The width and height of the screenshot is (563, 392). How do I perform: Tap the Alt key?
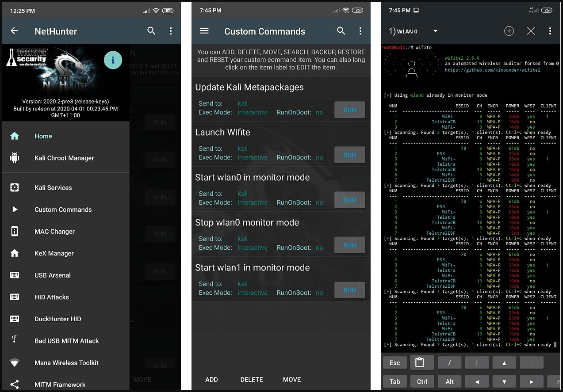point(449,381)
